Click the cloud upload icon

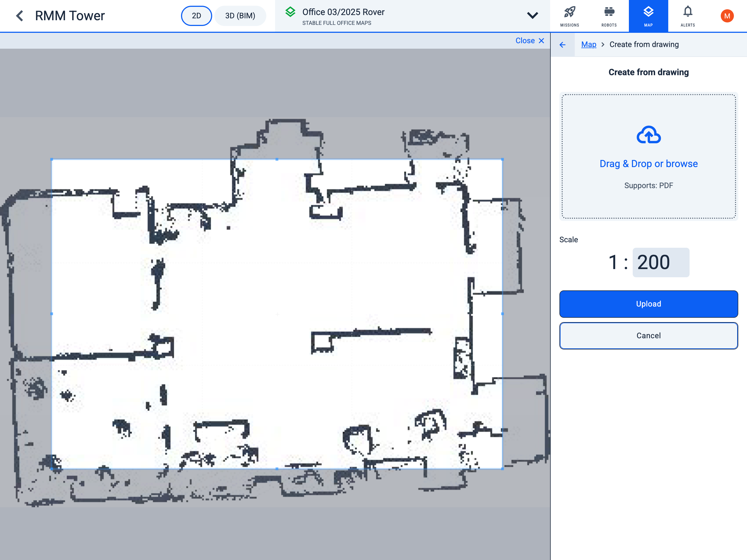(648, 135)
